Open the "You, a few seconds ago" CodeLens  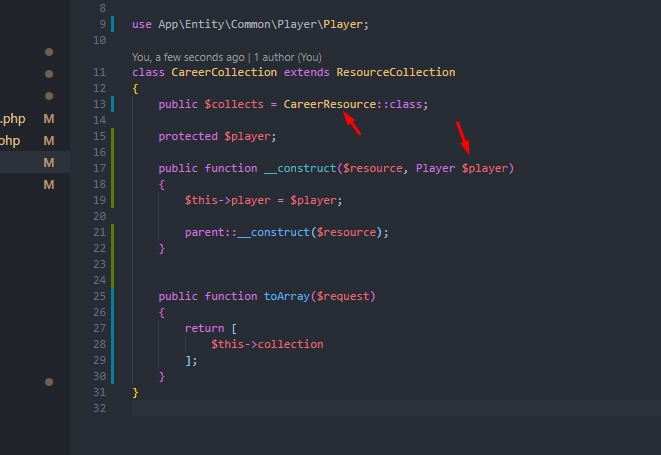point(188,57)
